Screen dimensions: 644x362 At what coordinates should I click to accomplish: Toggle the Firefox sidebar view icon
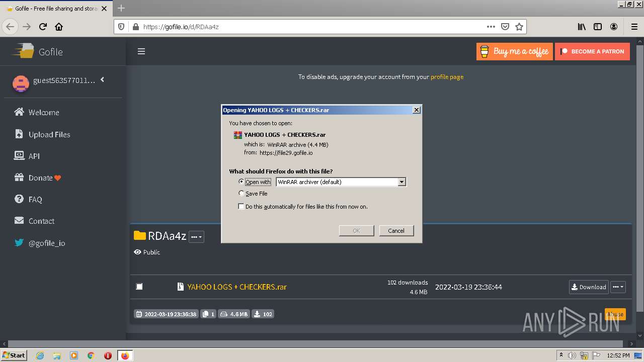[x=598, y=27]
